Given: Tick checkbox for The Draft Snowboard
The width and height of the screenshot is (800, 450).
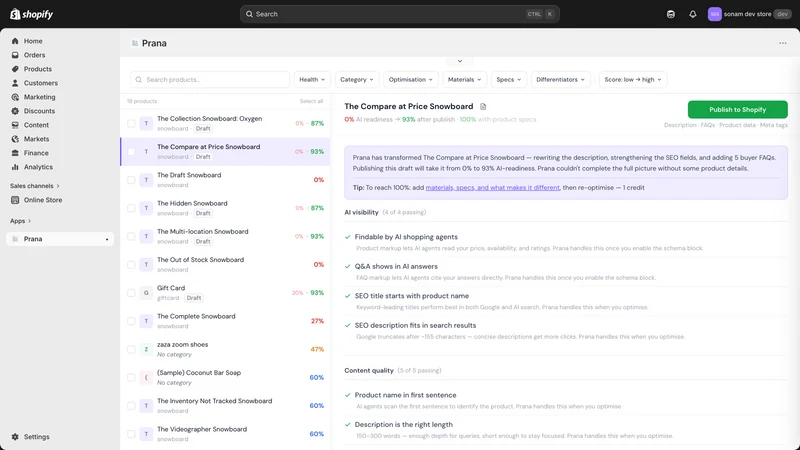Looking at the screenshot, I should click(131, 180).
